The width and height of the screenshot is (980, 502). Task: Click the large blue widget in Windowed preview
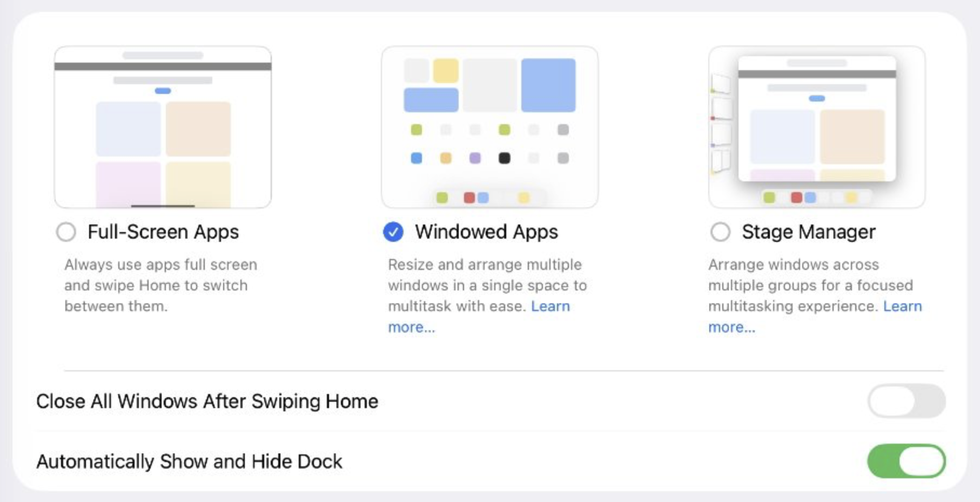548,85
